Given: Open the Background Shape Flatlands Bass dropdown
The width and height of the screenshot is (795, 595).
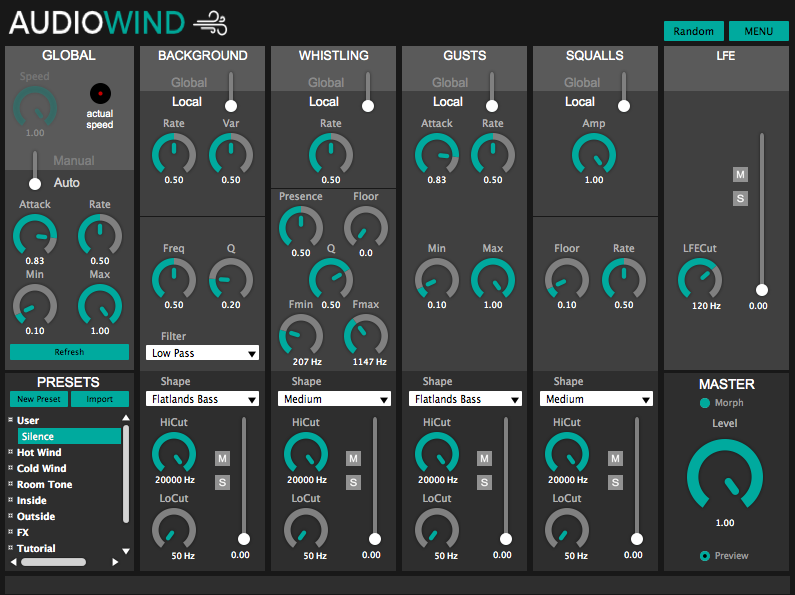Looking at the screenshot, I should tap(202, 399).
